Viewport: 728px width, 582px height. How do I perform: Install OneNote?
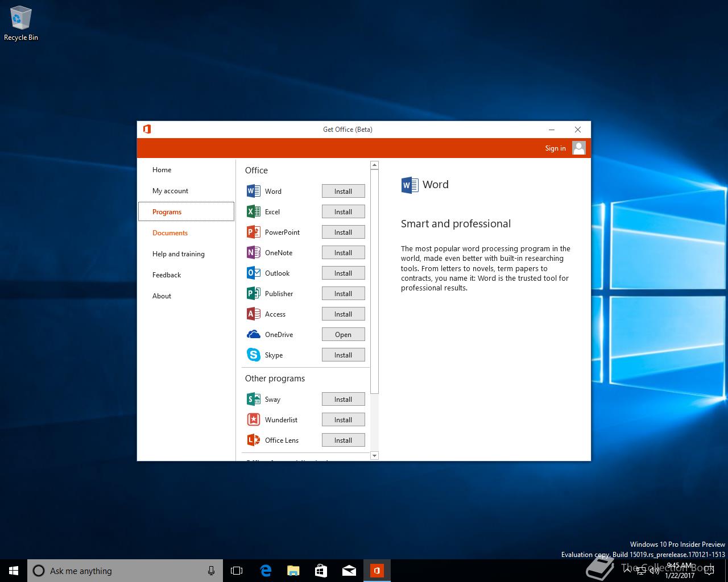pos(343,253)
